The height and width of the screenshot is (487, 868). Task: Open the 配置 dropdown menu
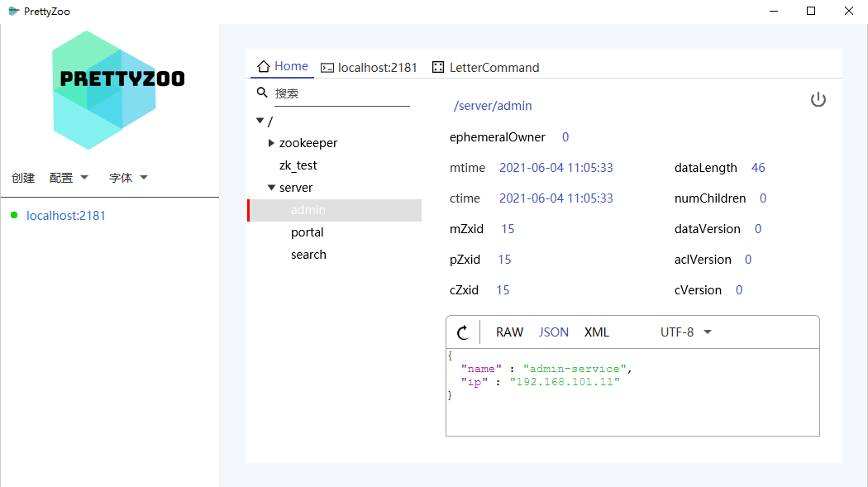point(69,178)
